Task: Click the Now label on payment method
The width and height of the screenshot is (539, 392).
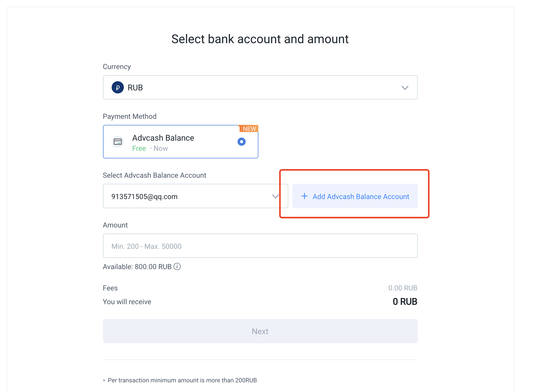Action: click(x=161, y=149)
